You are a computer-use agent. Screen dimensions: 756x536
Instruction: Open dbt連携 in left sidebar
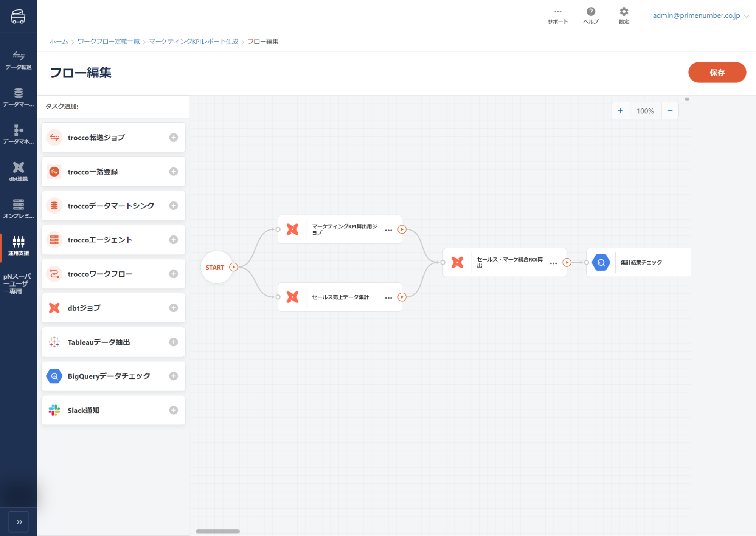coord(18,171)
